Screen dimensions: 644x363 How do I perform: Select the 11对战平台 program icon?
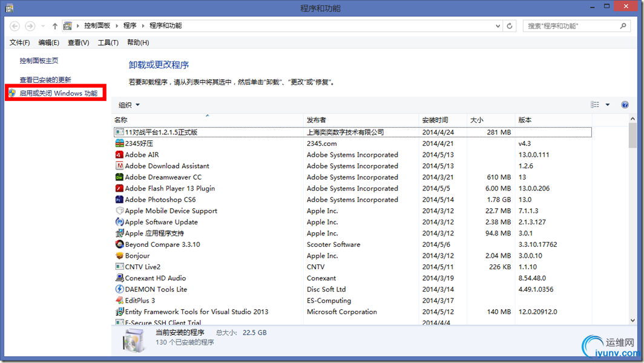click(x=119, y=132)
